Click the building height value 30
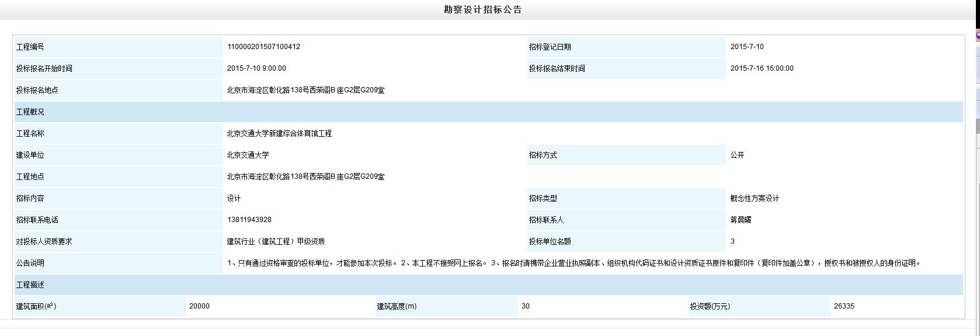Screen dimensions: 980x336 point(526,306)
